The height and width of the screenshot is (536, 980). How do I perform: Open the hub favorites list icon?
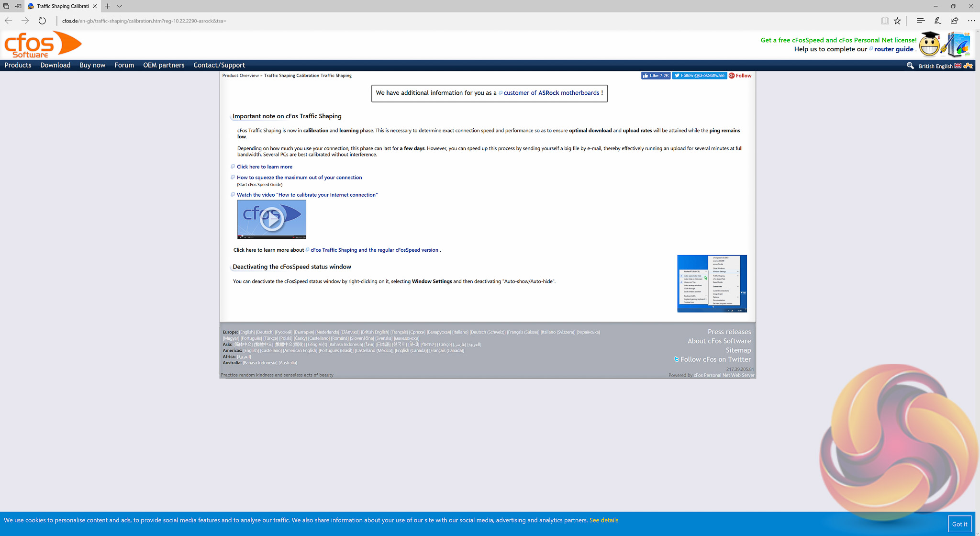coord(920,21)
